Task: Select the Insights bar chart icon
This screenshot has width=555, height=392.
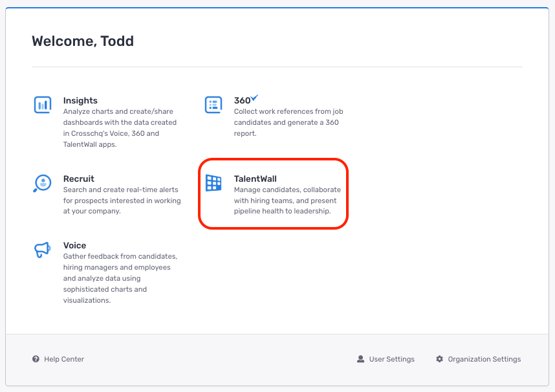Action: [x=42, y=104]
